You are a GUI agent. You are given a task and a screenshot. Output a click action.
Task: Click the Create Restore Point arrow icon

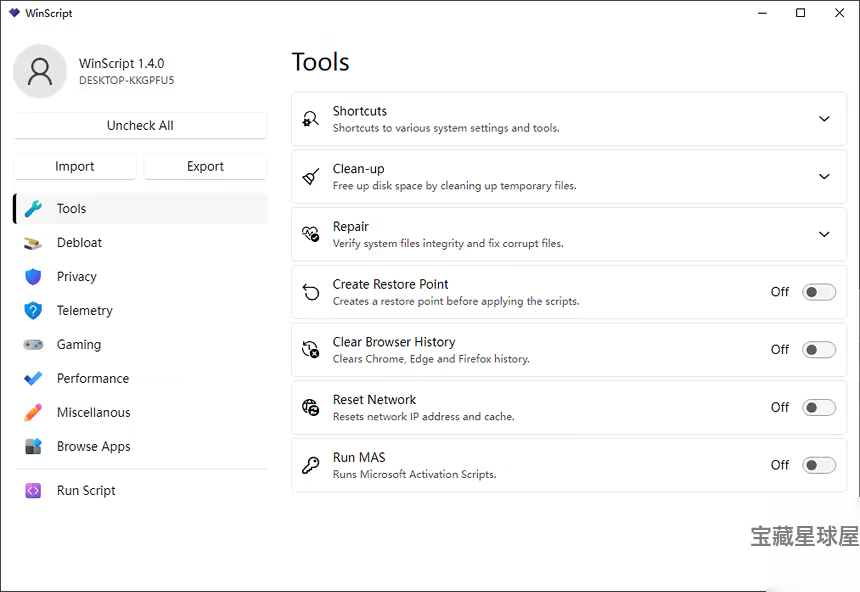(x=310, y=292)
